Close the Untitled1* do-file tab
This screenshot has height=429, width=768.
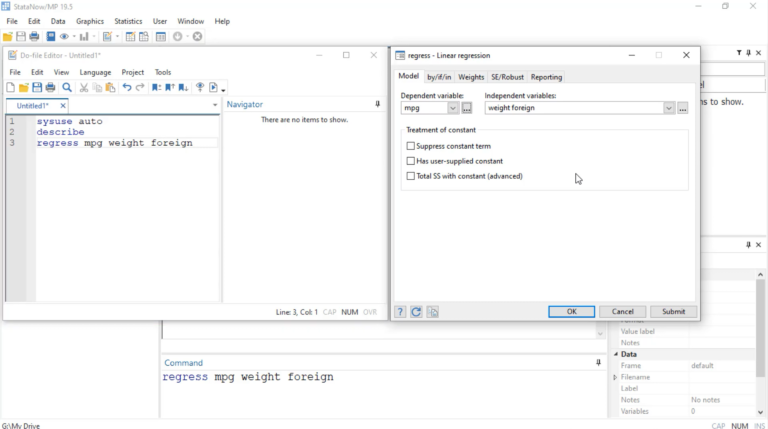[x=63, y=105]
